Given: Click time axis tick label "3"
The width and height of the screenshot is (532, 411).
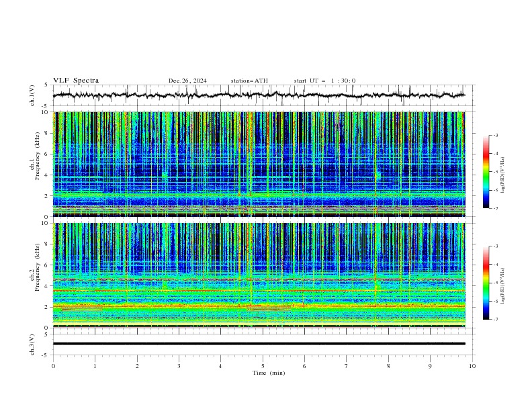Looking at the screenshot, I should point(179,366).
